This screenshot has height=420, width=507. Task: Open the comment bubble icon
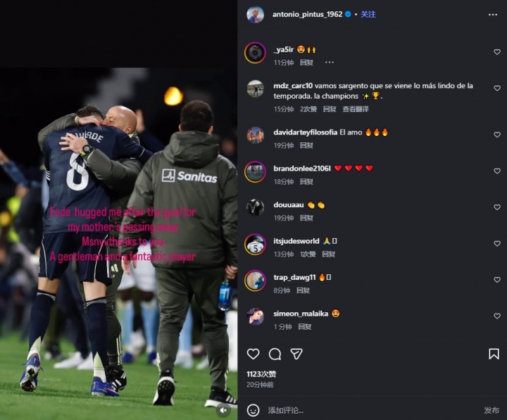pos(275,354)
